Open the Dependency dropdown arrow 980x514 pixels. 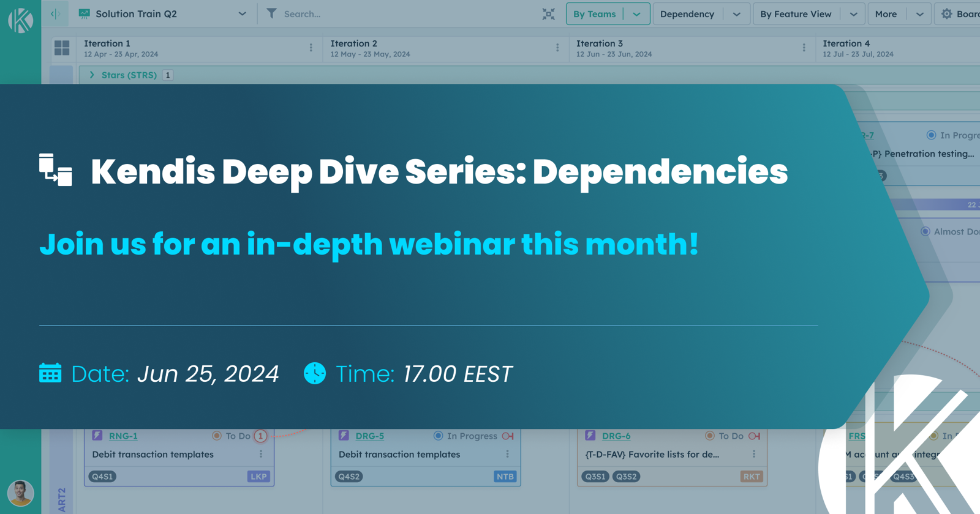[x=736, y=14]
